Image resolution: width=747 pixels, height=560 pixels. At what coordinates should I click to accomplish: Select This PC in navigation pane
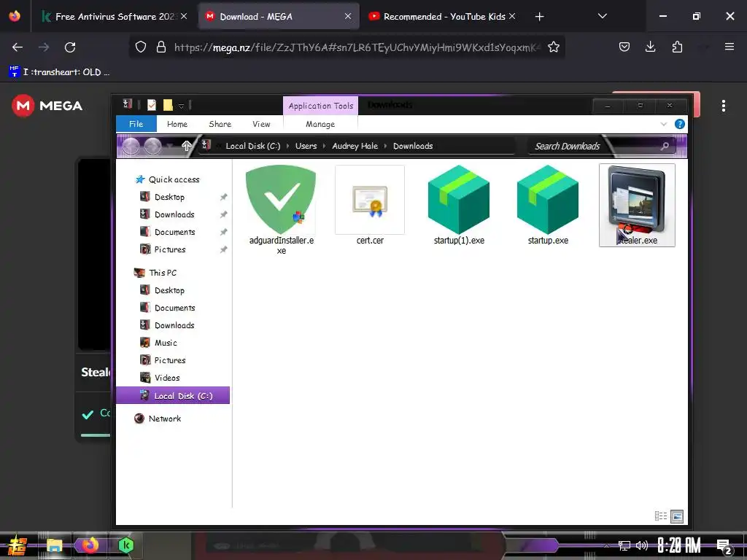pos(163,273)
